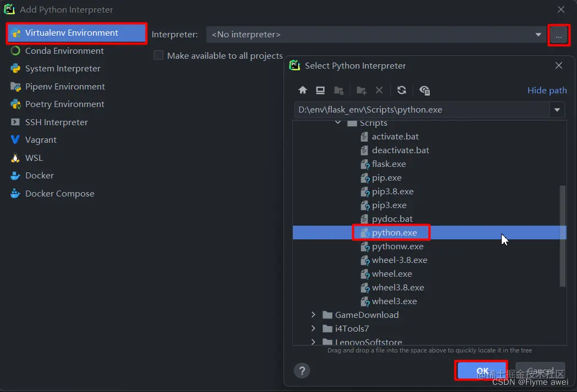The width and height of the screenshot is (577, 392).
Task: Click the Docker Compose icon
Action: click(15, 193)
